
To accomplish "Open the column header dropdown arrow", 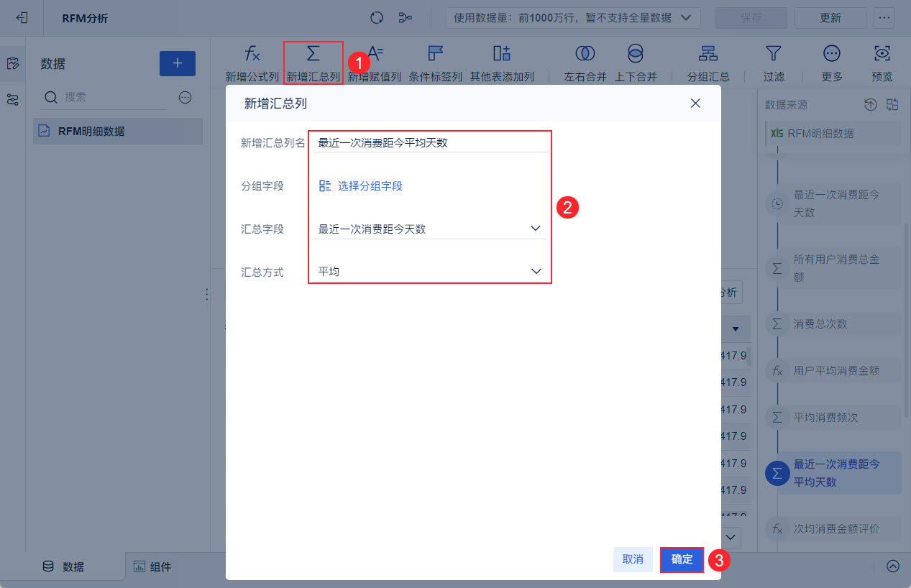I will tap(736, 329).
